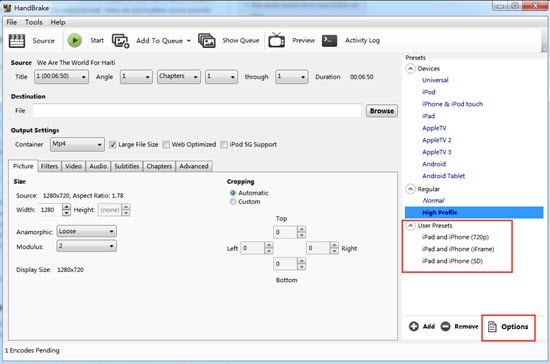The height and width of the screenshot is (364, 550).
Task: Click the HandBrake title bar app icon
Action: [7, 8]
